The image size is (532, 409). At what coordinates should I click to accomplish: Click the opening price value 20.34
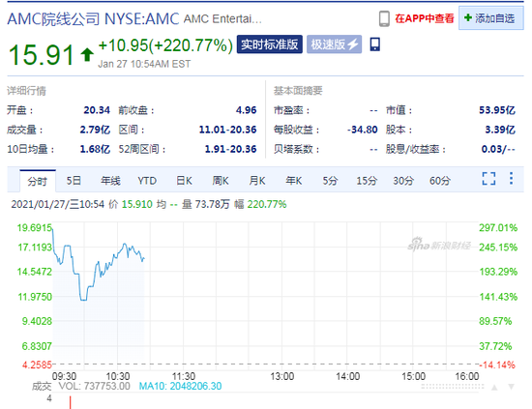97,110
